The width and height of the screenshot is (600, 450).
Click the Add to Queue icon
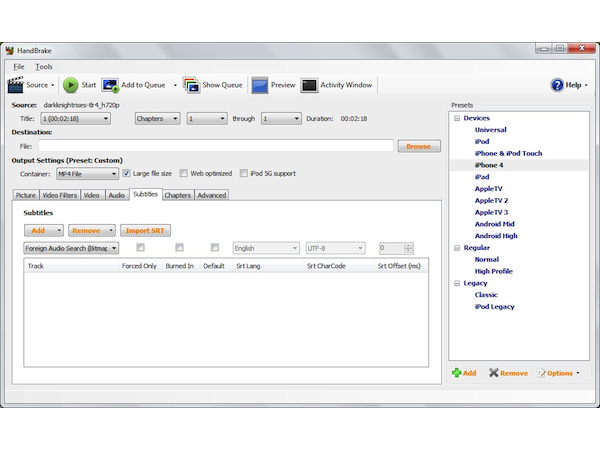[x=110, y=85]
